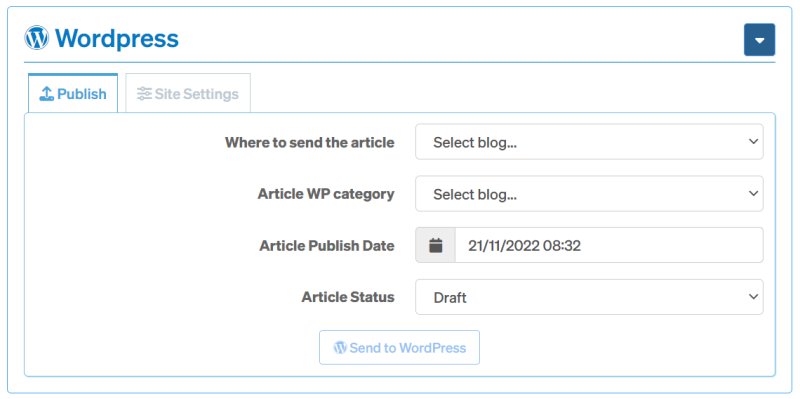This screenshot has width=800, height=399.
Task: Click the 'Article WP category' label
Action: point(326,194)
